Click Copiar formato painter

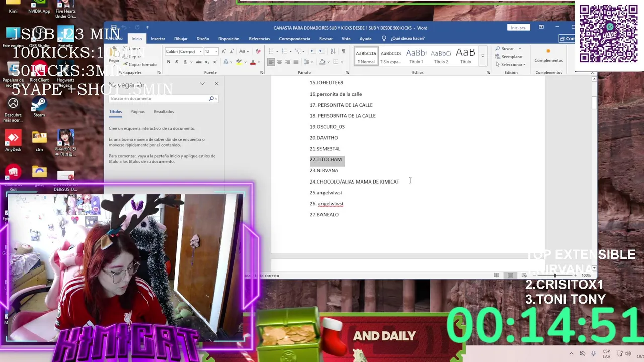click(x=139, y=65)
